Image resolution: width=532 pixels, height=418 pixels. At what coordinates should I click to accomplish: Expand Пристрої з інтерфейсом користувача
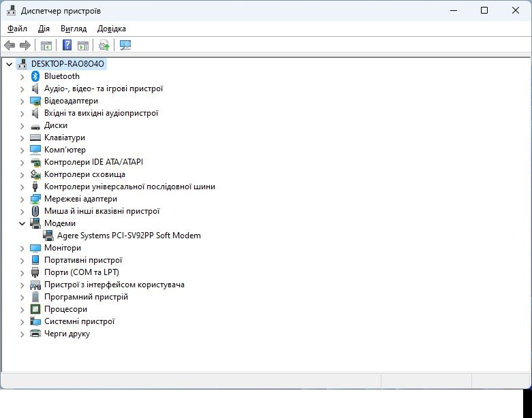pyautogui.click(x=22, y=285)
